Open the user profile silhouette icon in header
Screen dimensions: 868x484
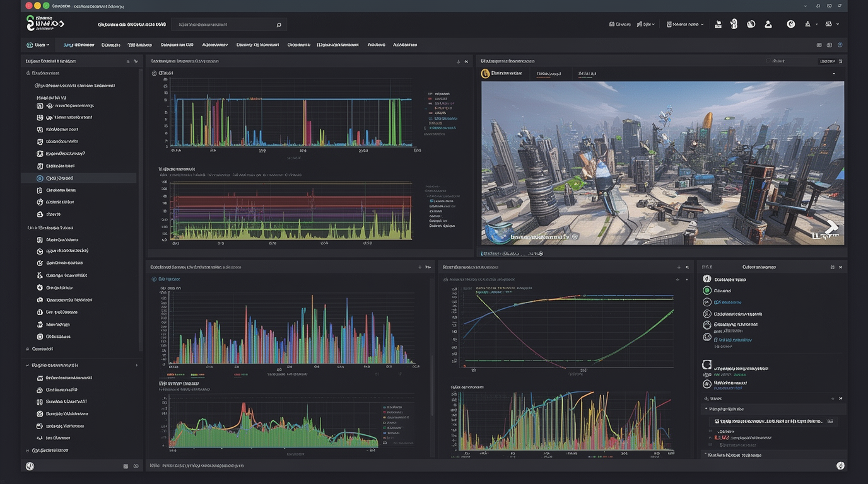(x=768, y=24)
